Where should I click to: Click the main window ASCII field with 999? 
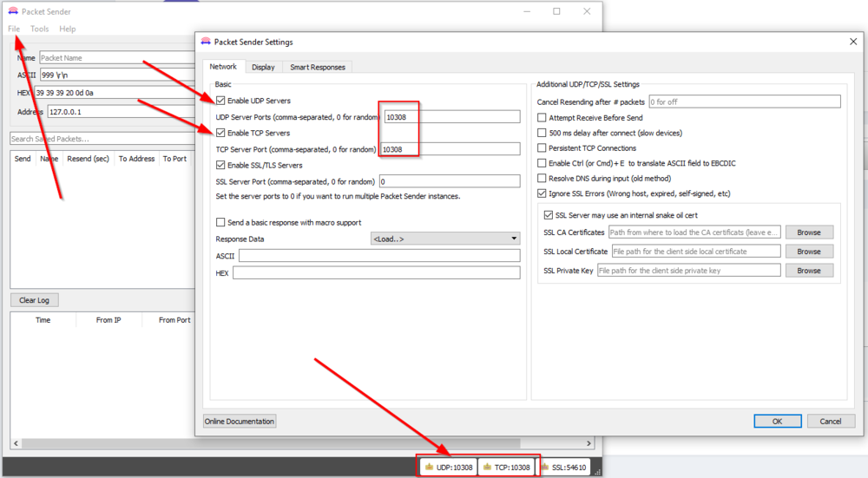point(118,75)
